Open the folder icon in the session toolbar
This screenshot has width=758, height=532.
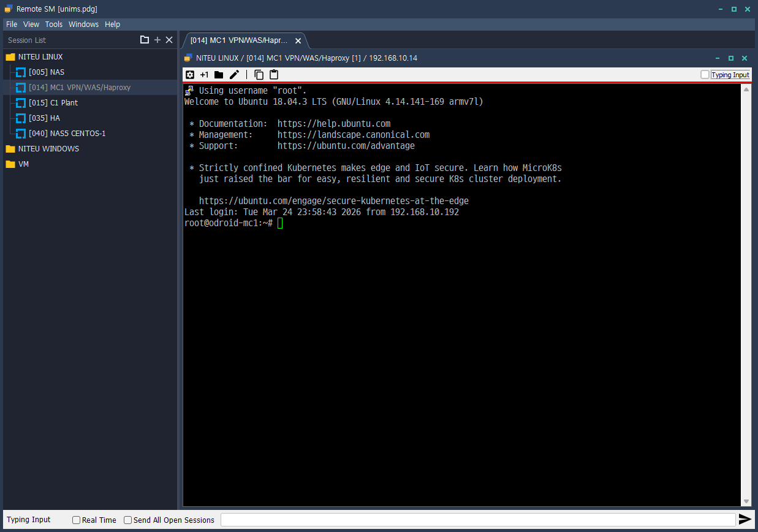[219, 74]
